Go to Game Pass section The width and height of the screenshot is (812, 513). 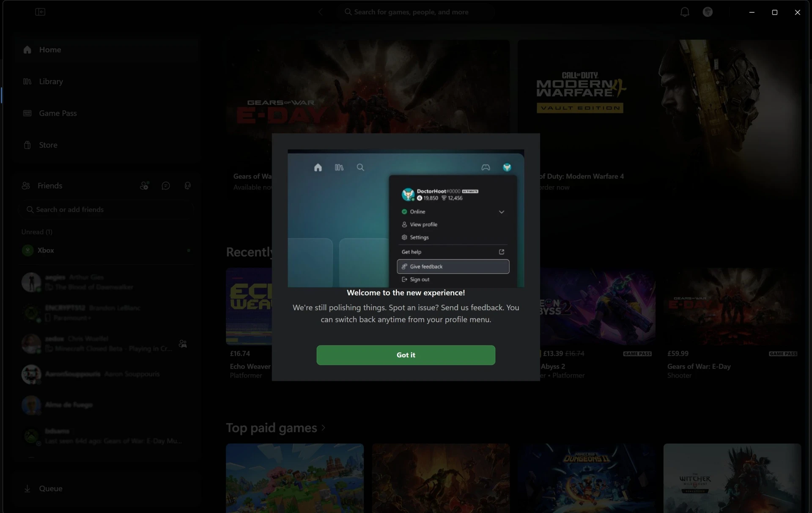pyautogui.click(x=106, y=113)
